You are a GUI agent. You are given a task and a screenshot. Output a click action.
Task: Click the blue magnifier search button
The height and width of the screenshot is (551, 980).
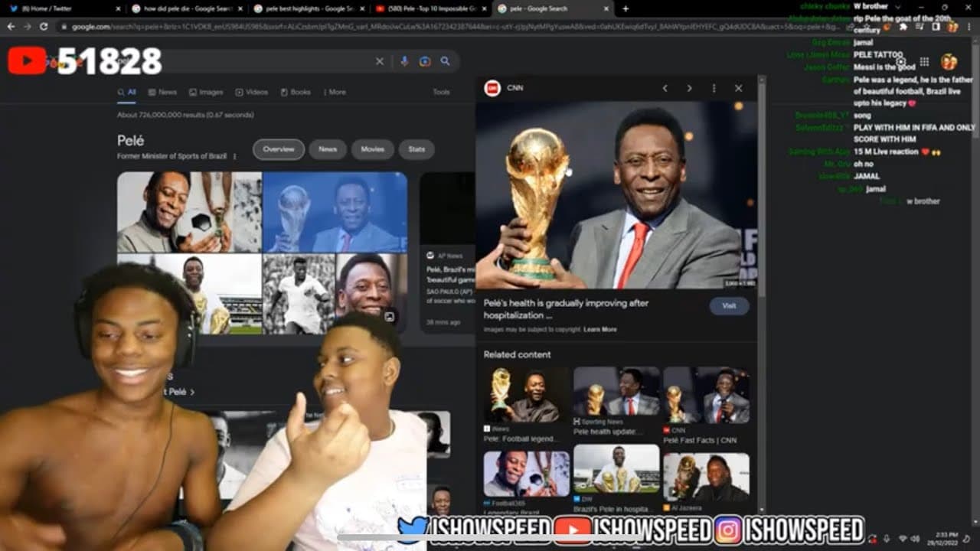(x=445, y=61)
